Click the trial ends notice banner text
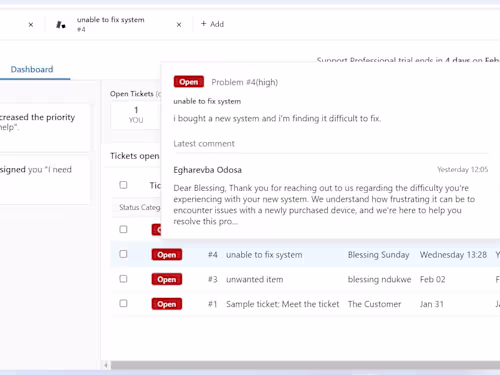The height and width of the screenshot is (375, 500). [x=408, y=60]
